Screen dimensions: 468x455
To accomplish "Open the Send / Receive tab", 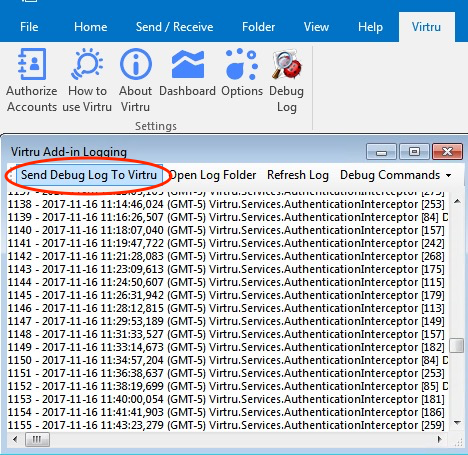I will point(174,27).
